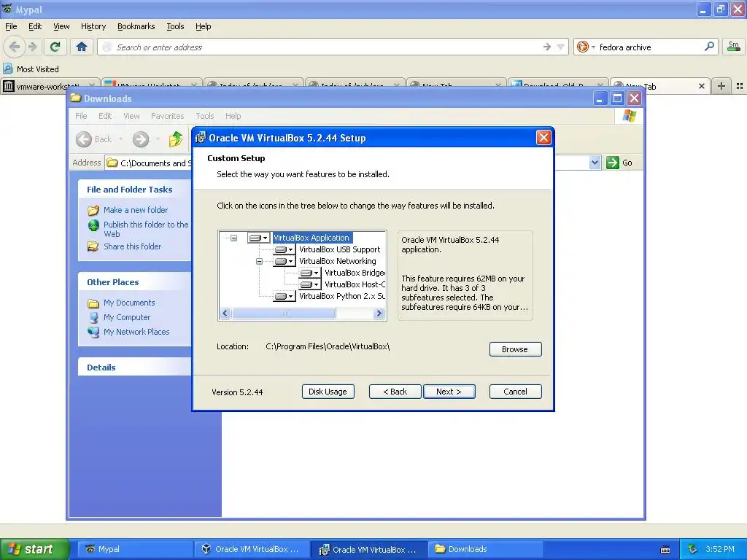Select VirtualBox USB Support tree row
Screen dimensions: 747x560
(340, 249)
